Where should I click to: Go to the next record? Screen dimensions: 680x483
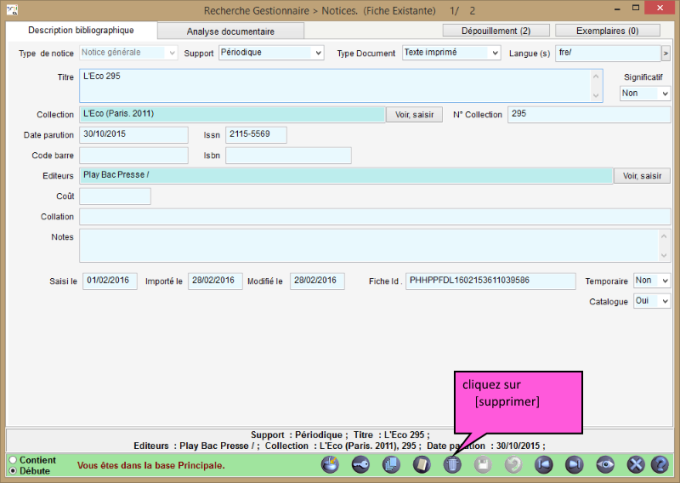(574, 465)
